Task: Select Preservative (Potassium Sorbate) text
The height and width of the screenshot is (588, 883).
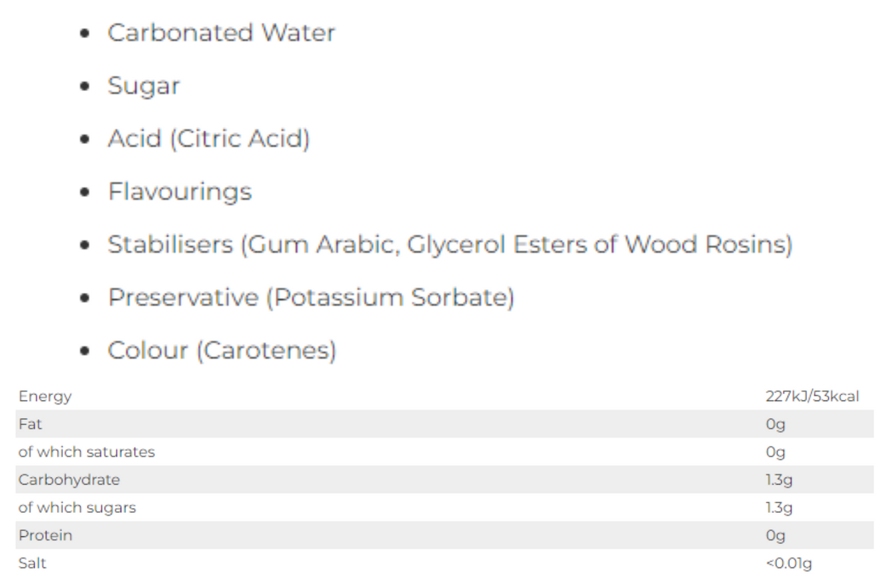Action: [311, 298]
